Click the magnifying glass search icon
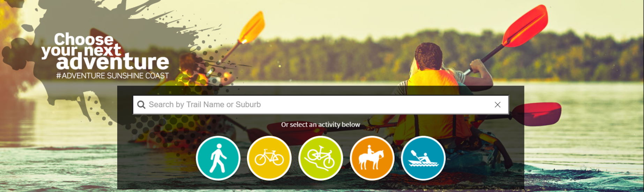 (x=141, y=105)
